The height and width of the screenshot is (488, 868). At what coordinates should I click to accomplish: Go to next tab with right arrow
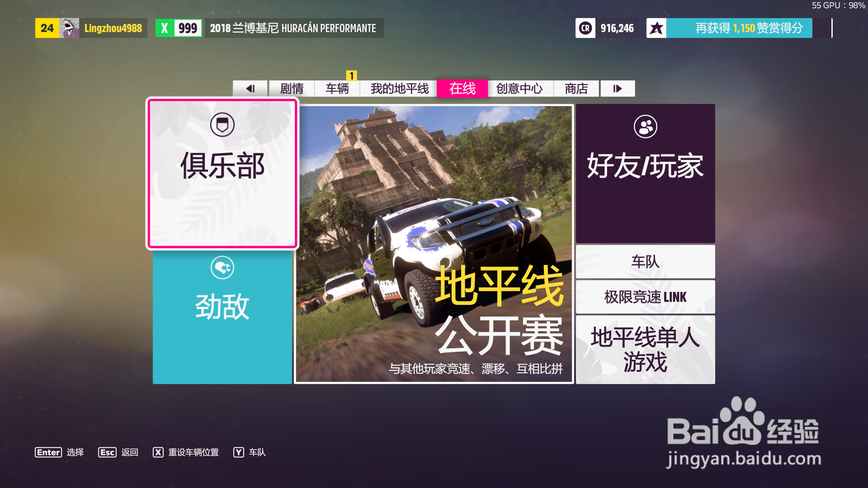click(x=618, y=89)
